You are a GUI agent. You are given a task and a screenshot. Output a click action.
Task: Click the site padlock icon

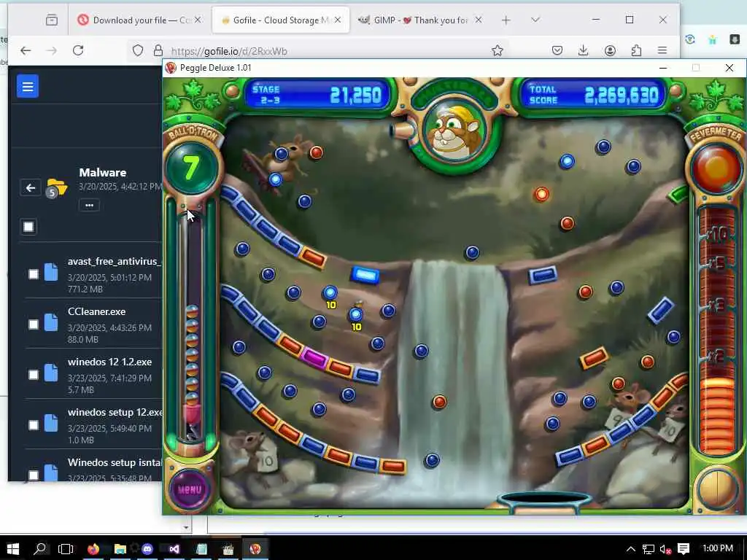(x=158, y=50)
